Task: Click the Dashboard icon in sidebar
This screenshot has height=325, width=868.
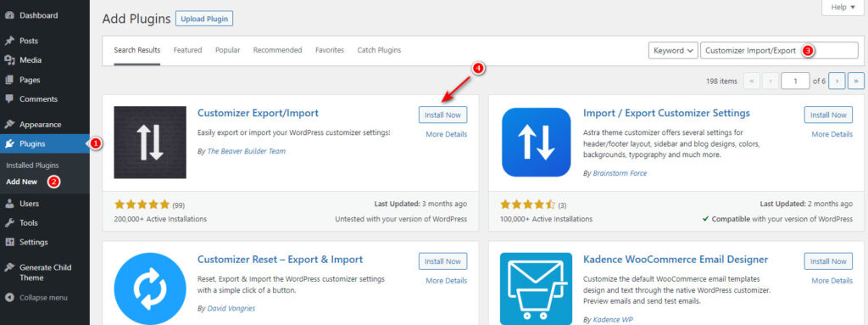Action: click(x=8, y=15)
